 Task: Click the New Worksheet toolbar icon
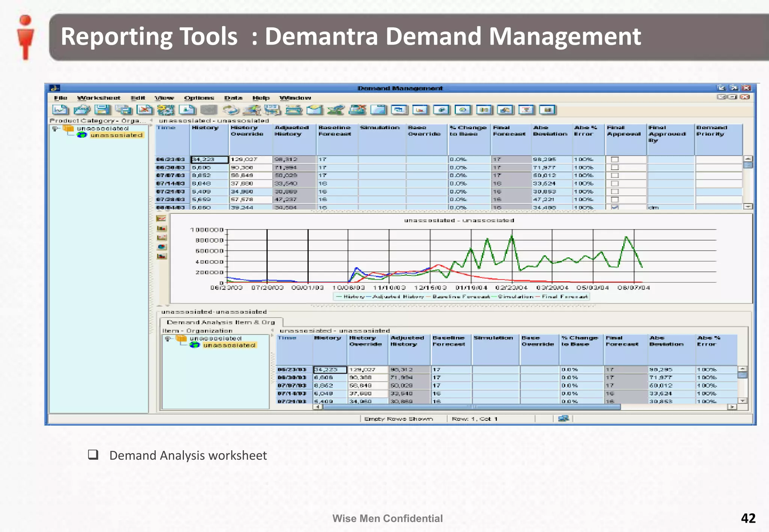point(60,110)
